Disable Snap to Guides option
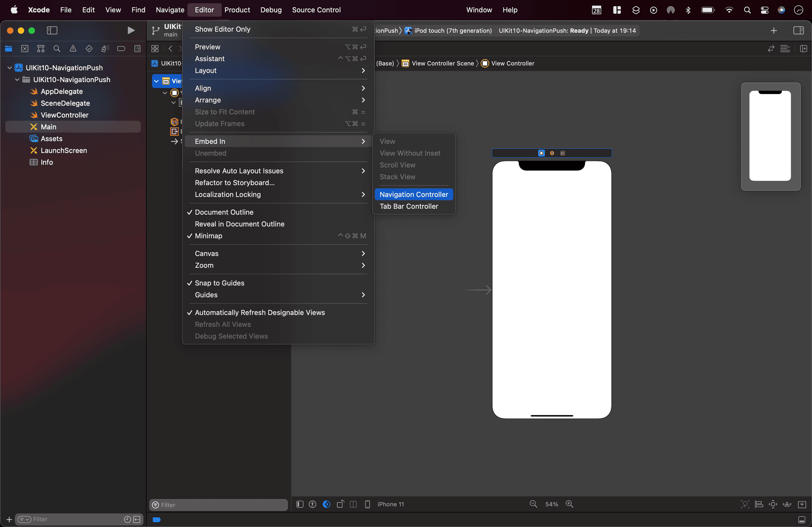 coord(220,283)
